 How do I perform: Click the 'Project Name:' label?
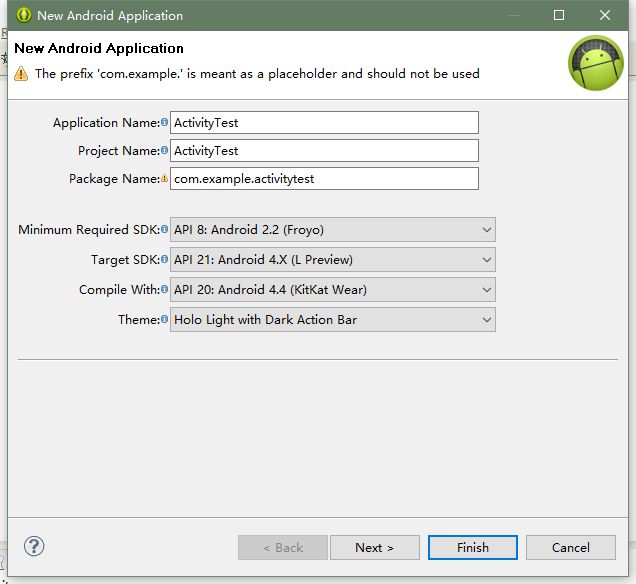coord(119,150)
